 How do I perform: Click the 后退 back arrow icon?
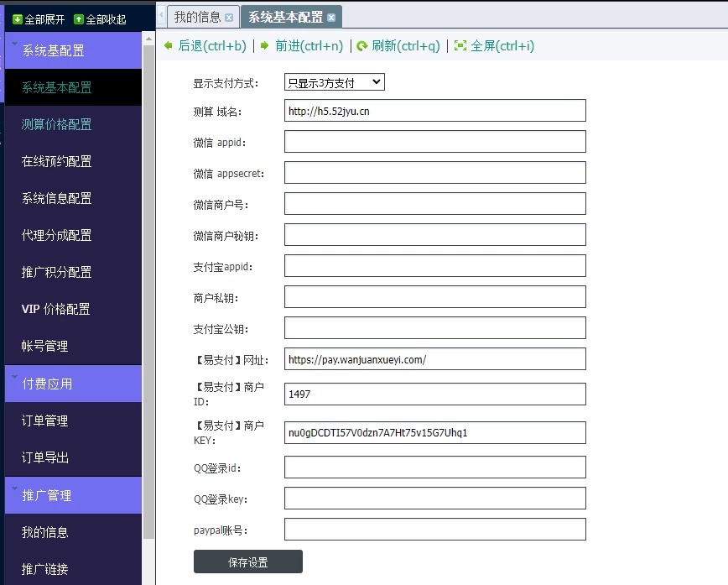169,46
